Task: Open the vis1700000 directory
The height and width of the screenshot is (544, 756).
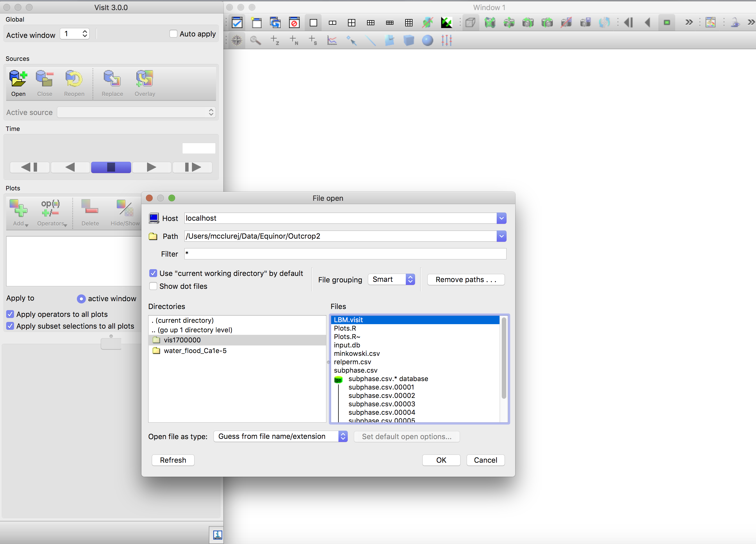Action: (x=182, y=340)
